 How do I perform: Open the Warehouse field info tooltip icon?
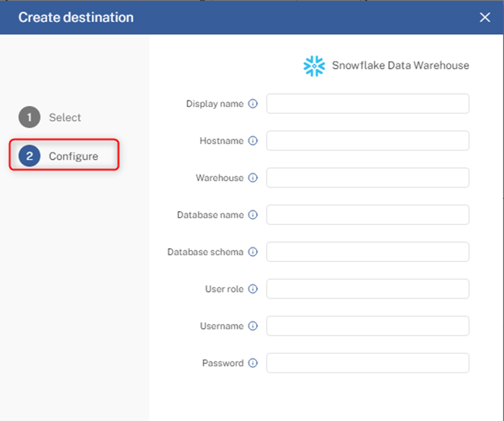[x=253, y=177]
